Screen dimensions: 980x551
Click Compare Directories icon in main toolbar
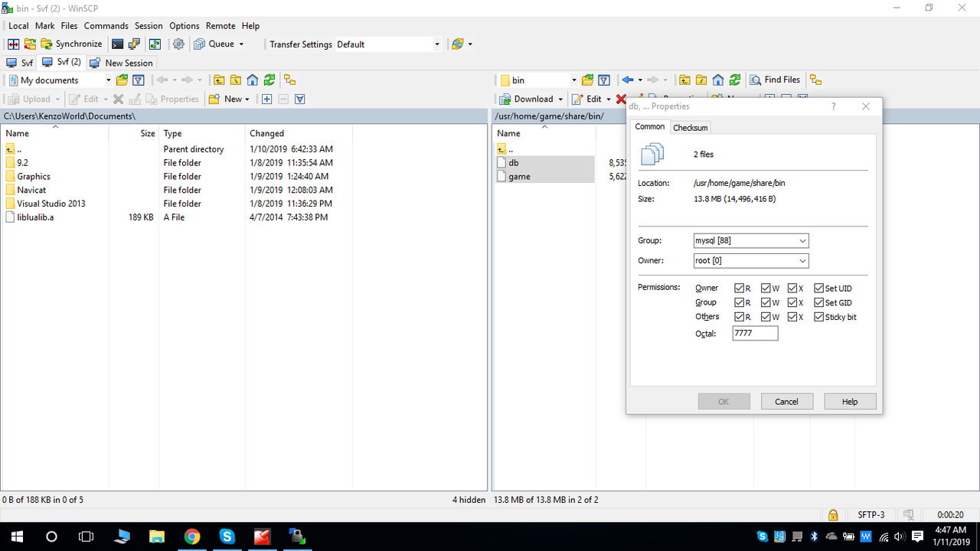coord(13,44)
